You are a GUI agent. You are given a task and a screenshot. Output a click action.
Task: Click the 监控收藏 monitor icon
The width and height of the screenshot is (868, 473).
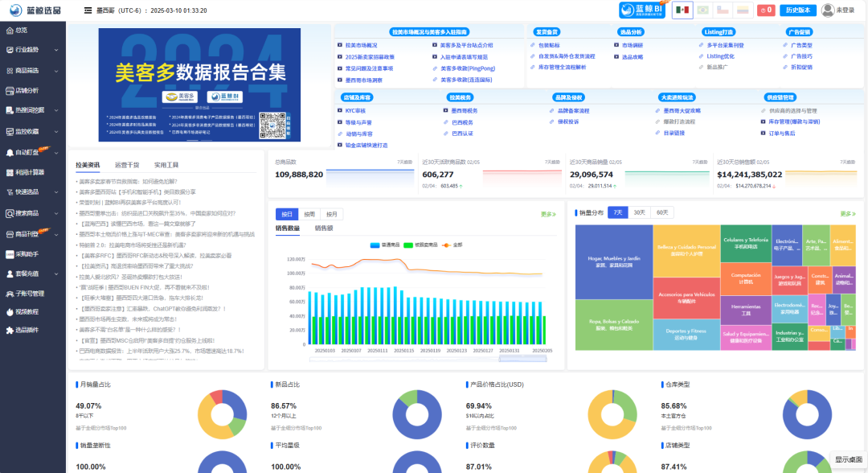click(x=10, y=132)
